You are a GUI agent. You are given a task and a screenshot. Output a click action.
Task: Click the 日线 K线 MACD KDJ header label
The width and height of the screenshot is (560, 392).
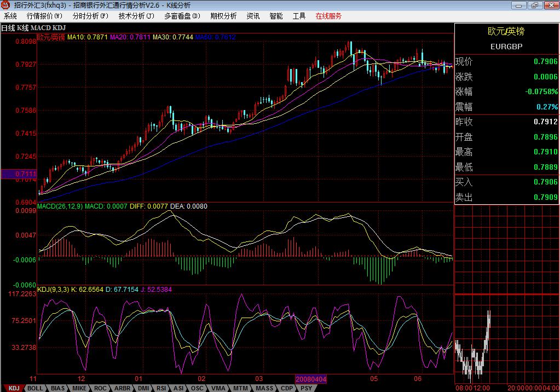(33, 28)
